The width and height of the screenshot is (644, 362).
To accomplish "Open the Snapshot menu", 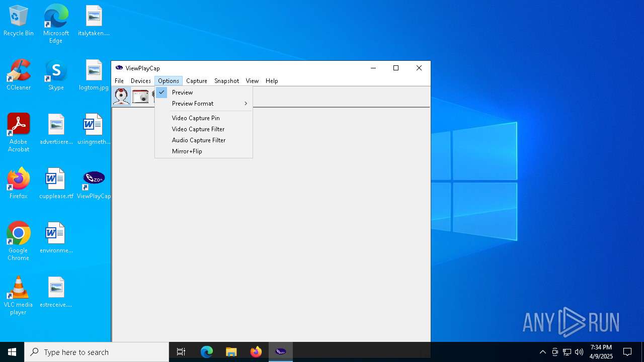I will [x=227, y=81].
